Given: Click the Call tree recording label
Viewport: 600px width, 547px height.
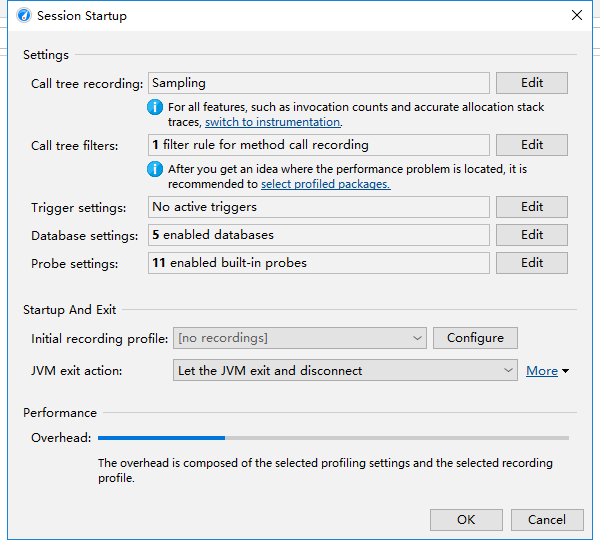Looking at the screenshot, I should (x=87, y=83).
